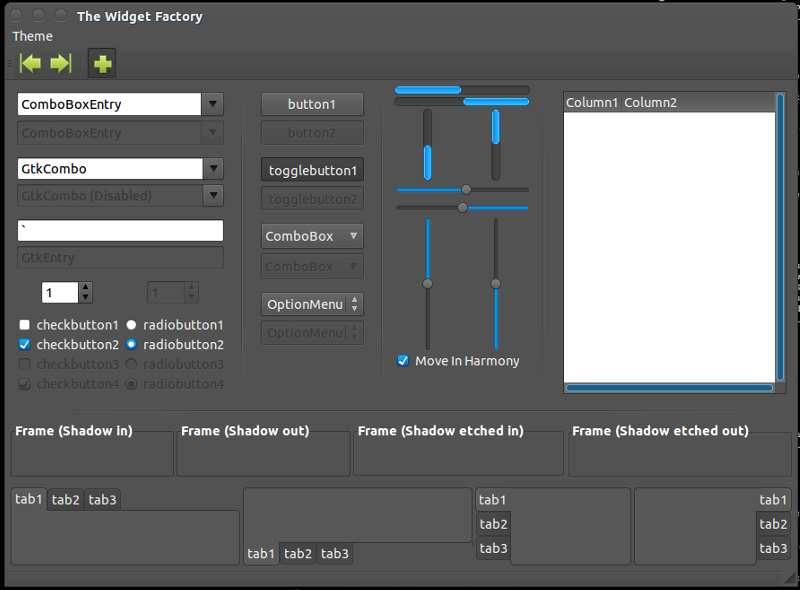Select tab3 in left-tabbed notebook
The width and height of the screenshot is (800, 590).
(493, 548)
